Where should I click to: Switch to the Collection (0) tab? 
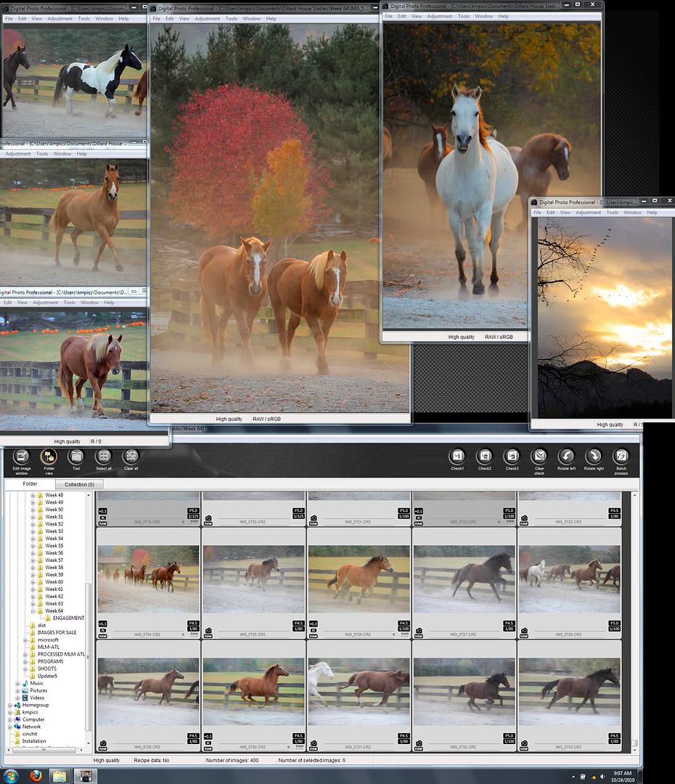click(x=79, y=484)
